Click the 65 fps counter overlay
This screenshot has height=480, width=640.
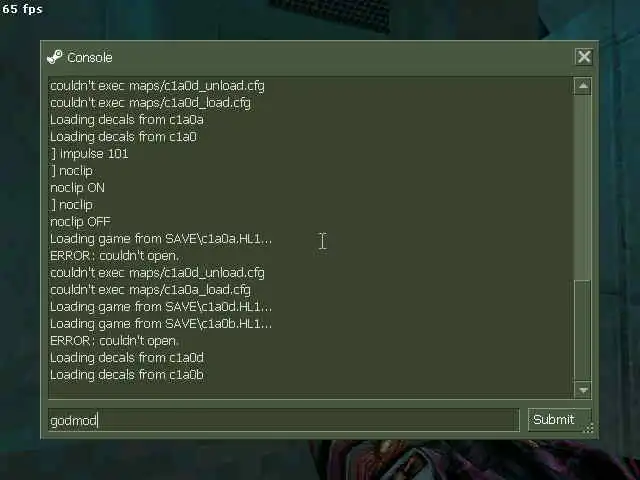pyautogui.click(x=22, y=9)
